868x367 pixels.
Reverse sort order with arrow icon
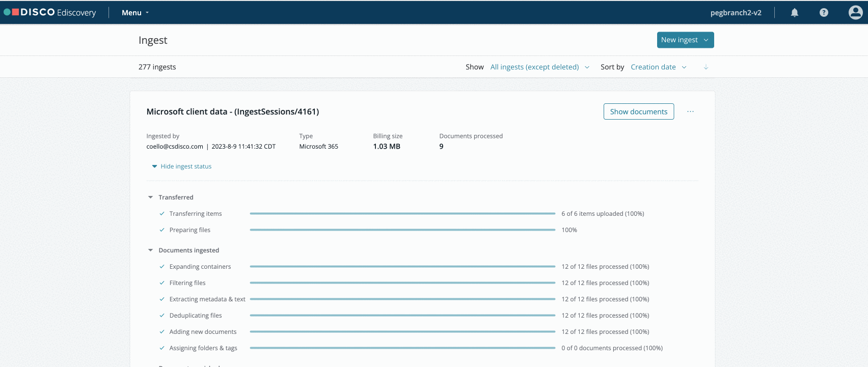point(706,67)
